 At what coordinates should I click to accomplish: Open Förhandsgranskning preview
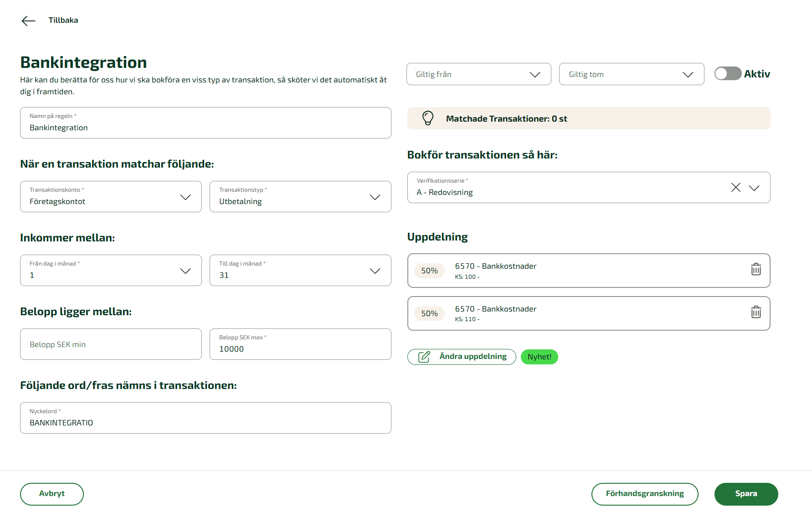[645, 494]
